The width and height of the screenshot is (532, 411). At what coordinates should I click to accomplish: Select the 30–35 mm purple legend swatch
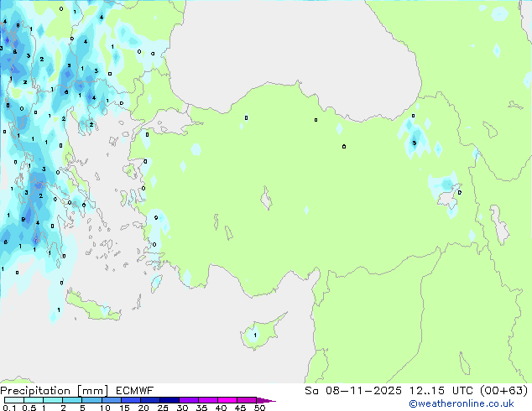(x=188, y=400)
